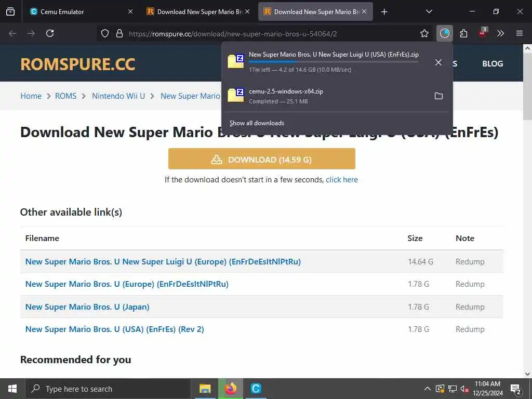532x399 pixels.
Task: Click the scrollbar down arrow
Action: click(527, 374)
